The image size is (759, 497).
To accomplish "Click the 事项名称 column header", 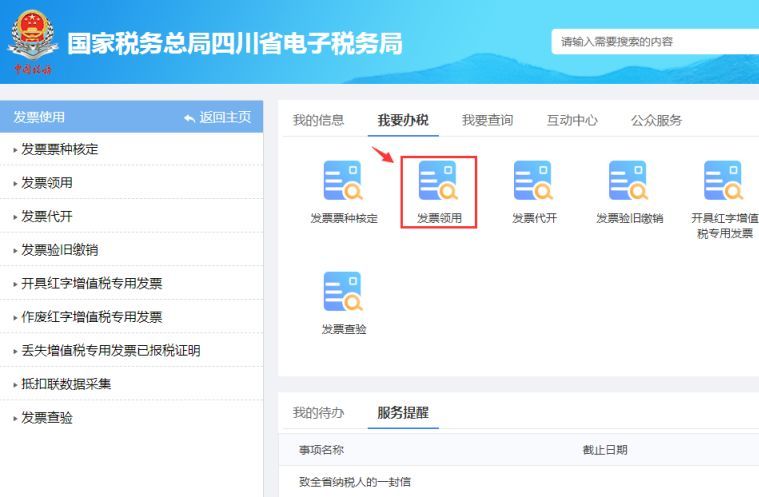I will click(x=321, y=450).
